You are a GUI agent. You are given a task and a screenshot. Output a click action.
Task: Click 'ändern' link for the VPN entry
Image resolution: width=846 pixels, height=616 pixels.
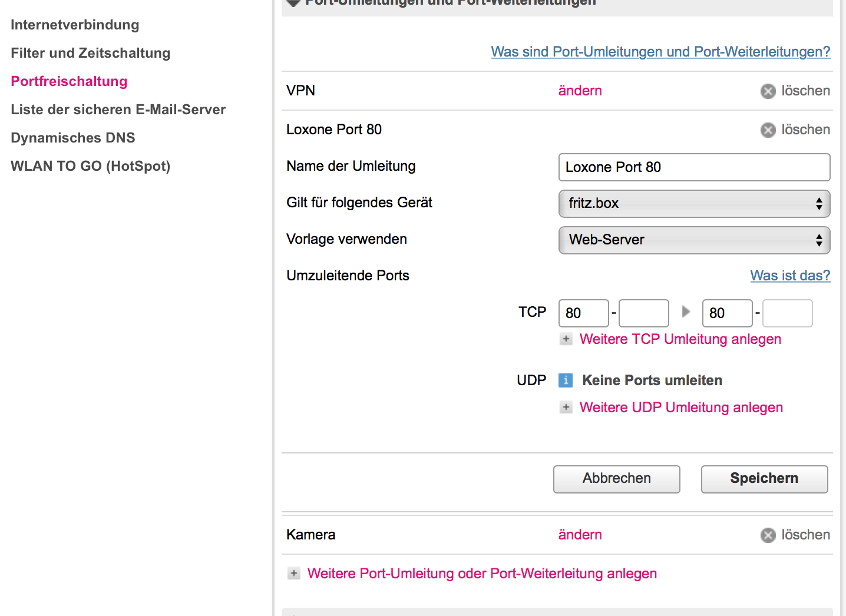tap(580, 91)
